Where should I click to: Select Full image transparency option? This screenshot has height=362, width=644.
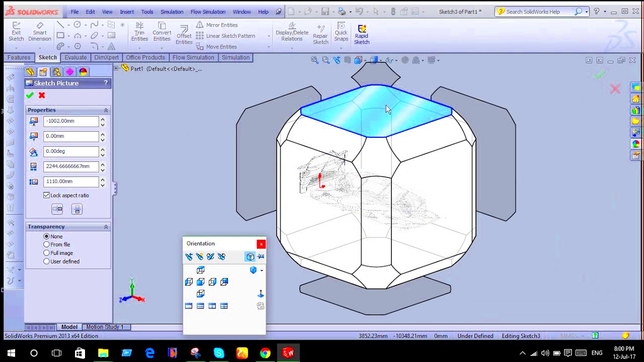coord(47,253)
